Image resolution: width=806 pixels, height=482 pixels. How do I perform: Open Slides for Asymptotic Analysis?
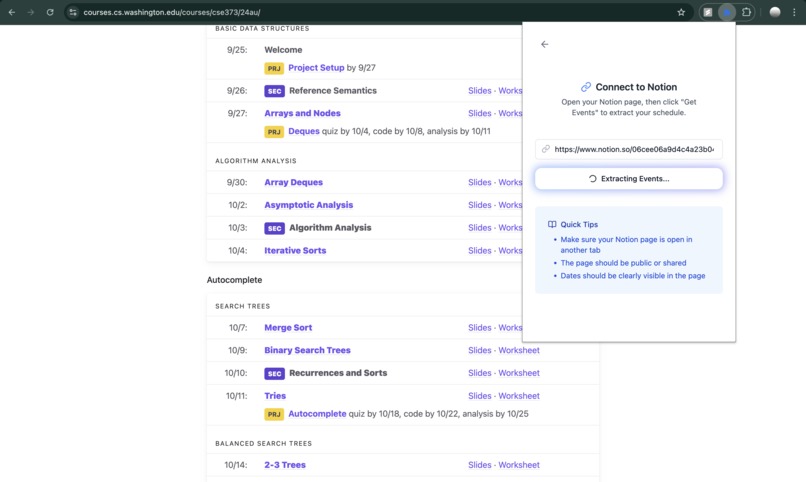[x=480, y=205]
